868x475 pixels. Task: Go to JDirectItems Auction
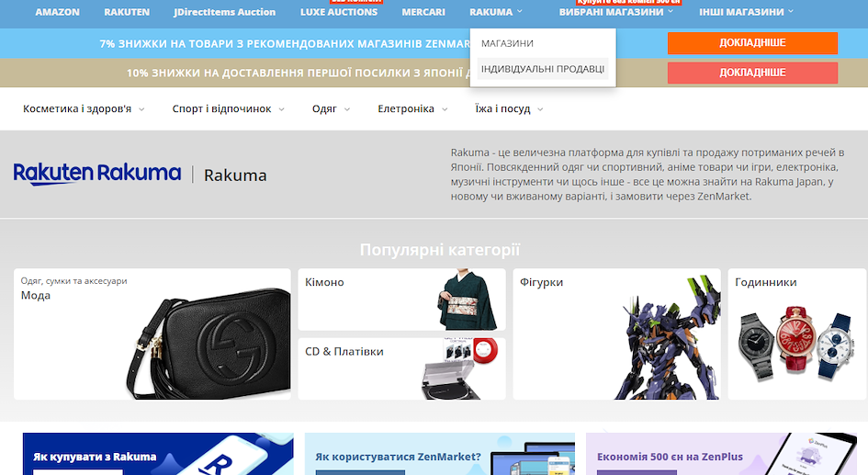[x=224, y=12]
